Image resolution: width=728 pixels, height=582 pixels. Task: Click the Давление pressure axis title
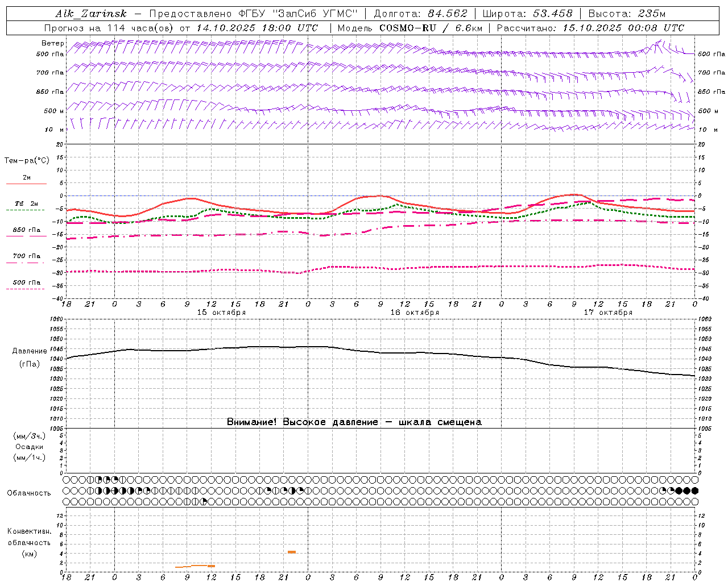(30, 351)
